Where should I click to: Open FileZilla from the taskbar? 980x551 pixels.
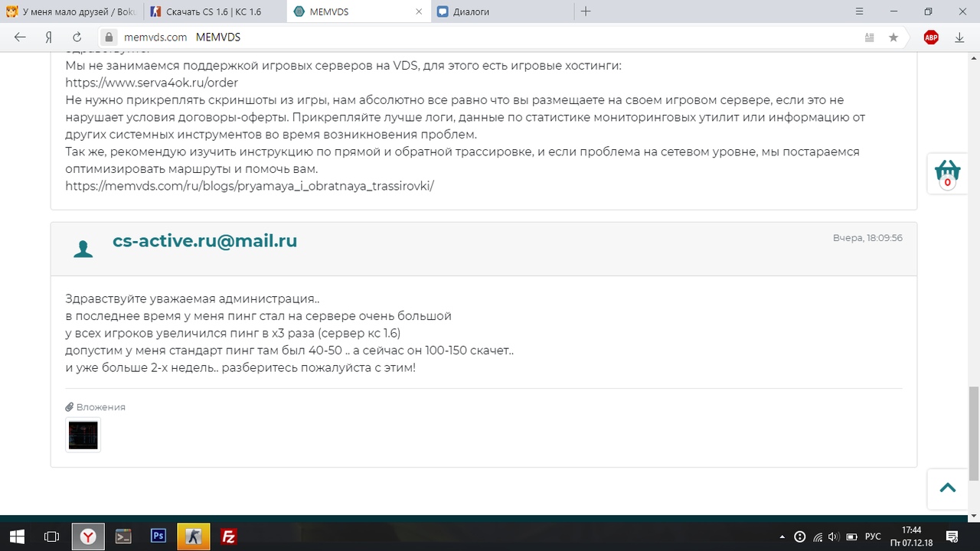click(x=228, y=536)
